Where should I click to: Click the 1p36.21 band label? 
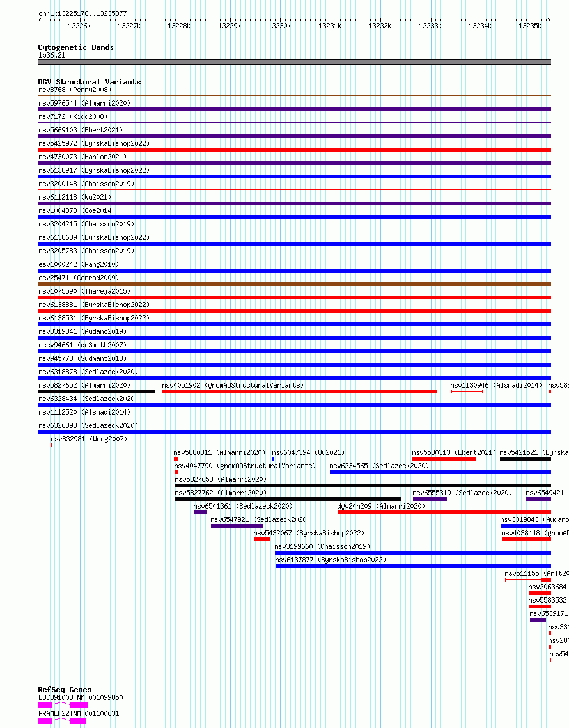(52, 55)
